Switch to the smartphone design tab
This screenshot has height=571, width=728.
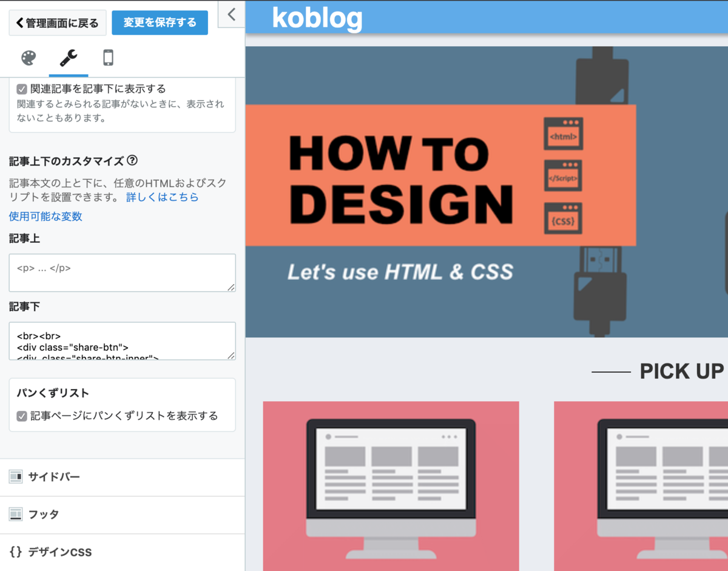[108, 58]
